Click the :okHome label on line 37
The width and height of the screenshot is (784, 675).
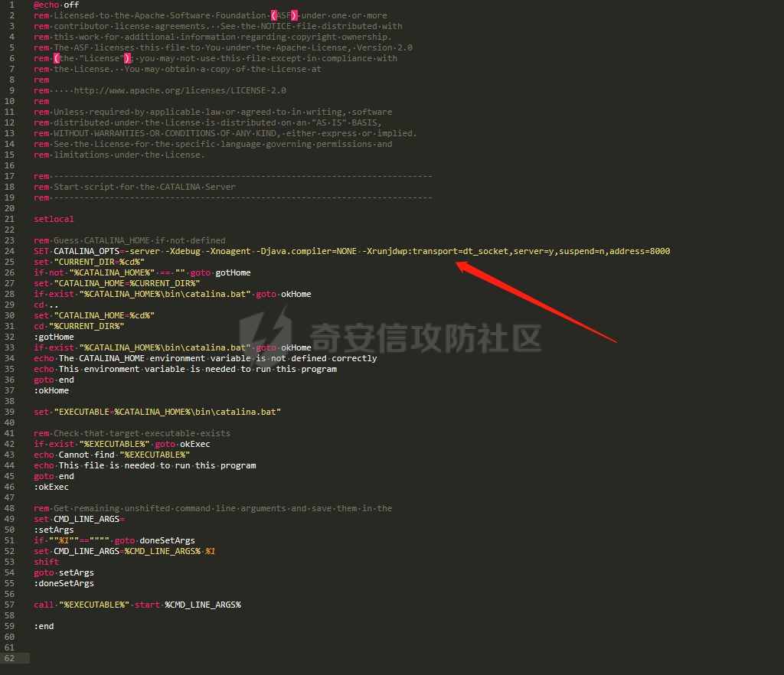(x=51, y=391)
